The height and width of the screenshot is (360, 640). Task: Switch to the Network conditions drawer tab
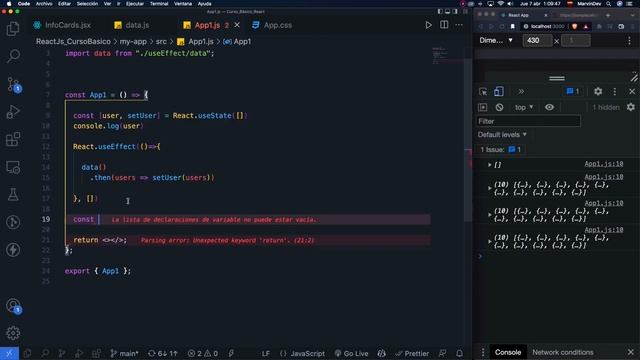click(562, 352)
